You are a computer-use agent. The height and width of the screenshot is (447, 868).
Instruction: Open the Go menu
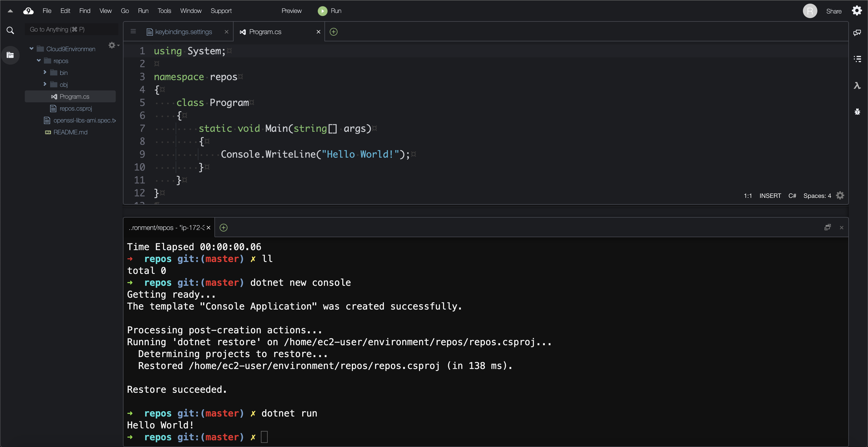(125, 11)
